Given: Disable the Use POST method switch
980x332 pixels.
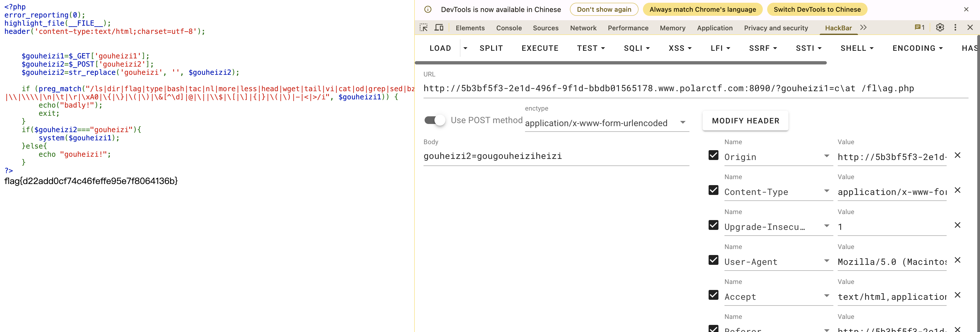Looking at the screenshot, I should [x=434, y=120].
